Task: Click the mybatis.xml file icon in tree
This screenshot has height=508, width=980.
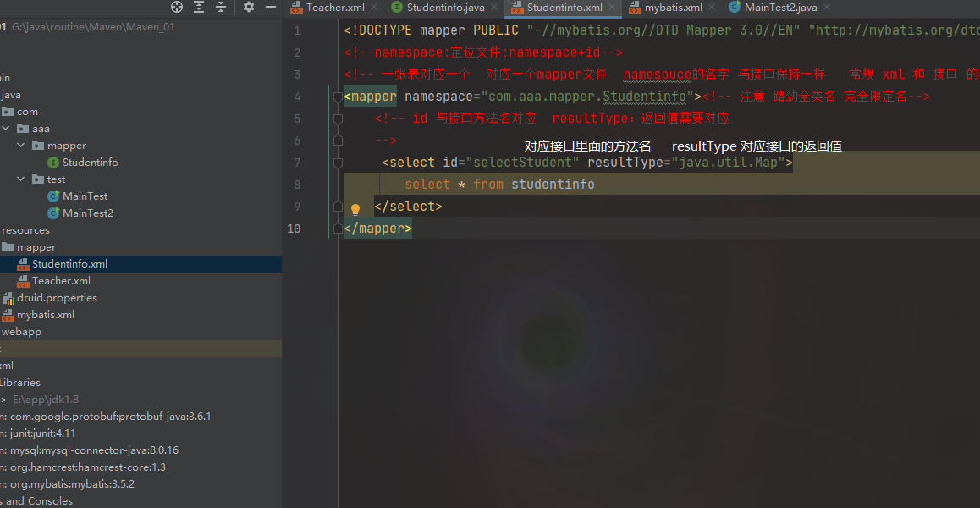Action: pyautogui.click(x=8, y=315)
